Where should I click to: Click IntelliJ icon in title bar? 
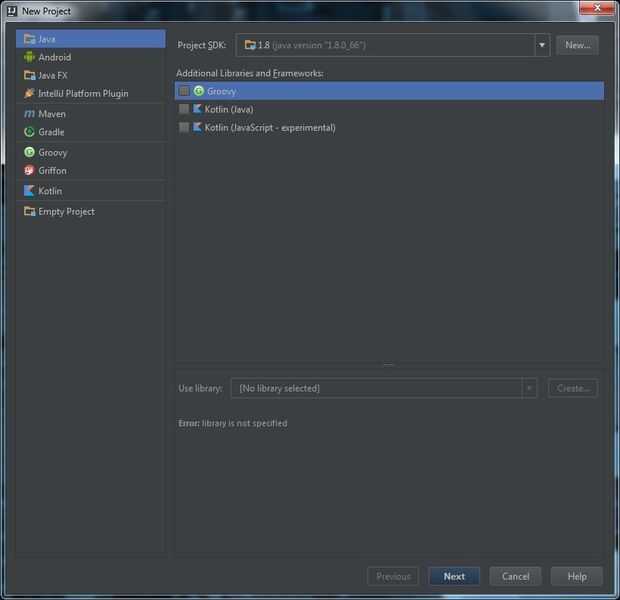(12, 11)
